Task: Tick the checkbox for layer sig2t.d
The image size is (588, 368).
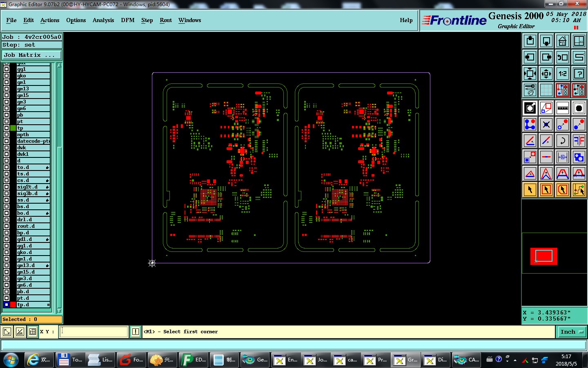Action: click(7, 187)
